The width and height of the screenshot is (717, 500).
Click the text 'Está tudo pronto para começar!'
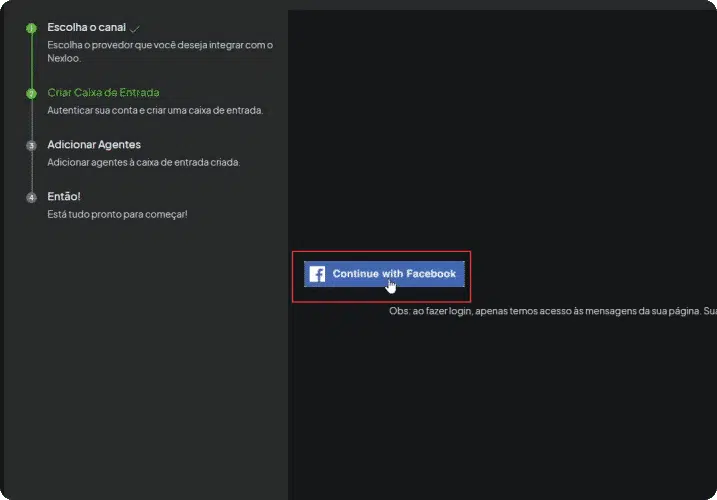118,214
